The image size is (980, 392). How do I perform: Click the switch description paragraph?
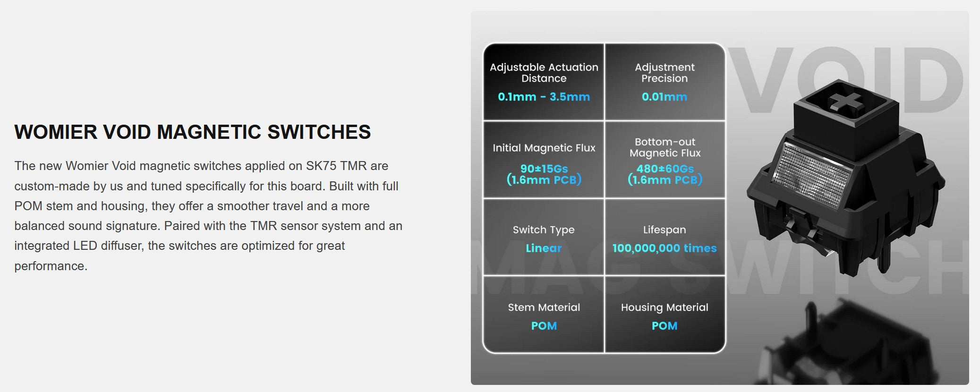pos(208,216)
